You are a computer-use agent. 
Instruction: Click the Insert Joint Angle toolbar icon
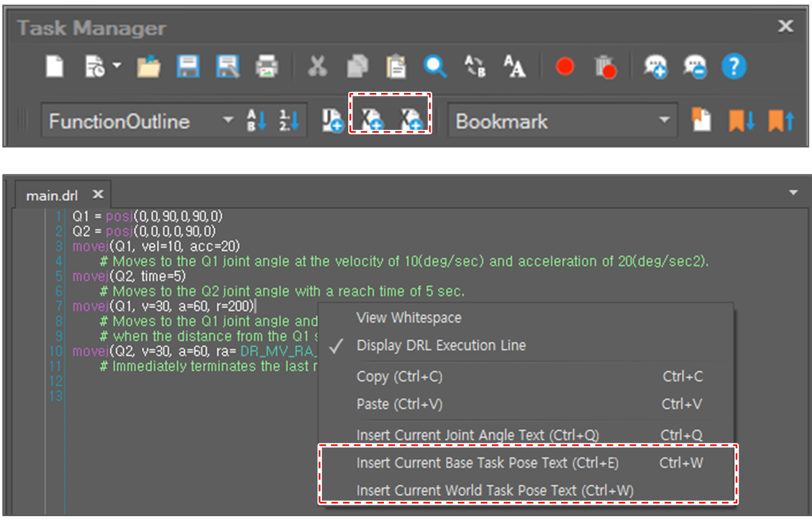point(332,121)
